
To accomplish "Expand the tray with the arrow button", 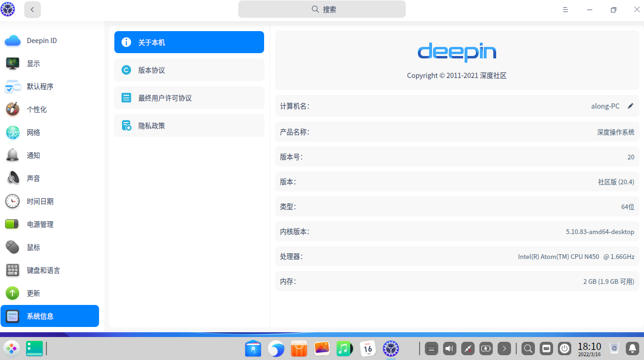I will 504,349.
